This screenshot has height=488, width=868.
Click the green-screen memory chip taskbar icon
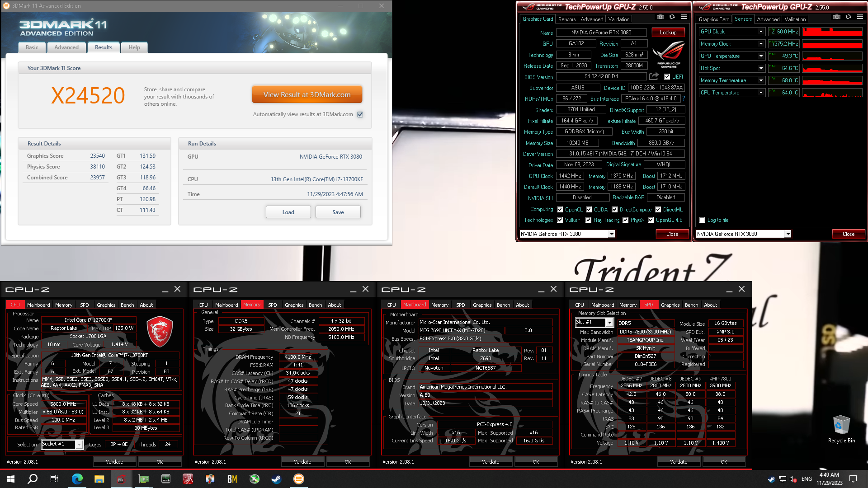click(x=166, y=479)
